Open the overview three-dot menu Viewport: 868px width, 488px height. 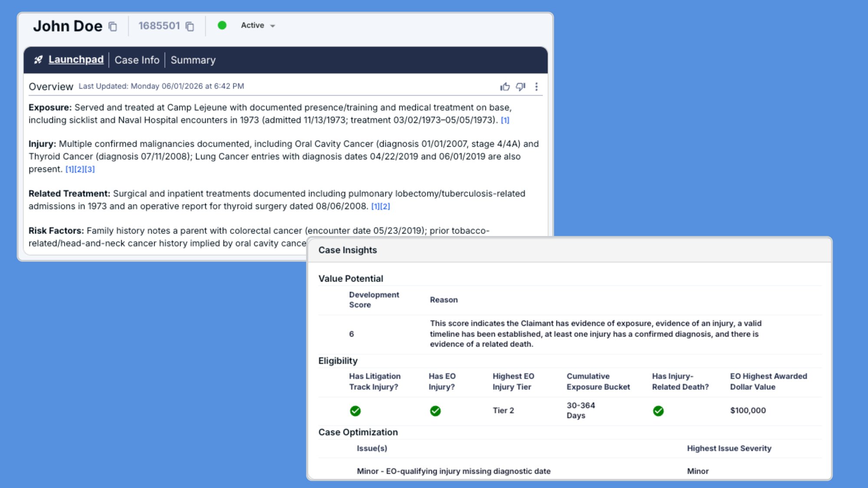pos(536,87)
